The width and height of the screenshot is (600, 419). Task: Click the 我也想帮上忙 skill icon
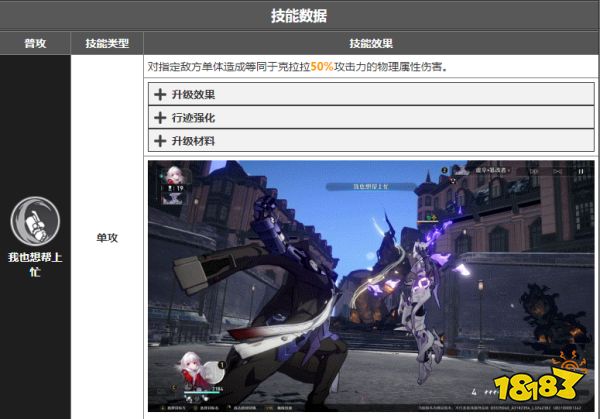(x=35, y=221)
